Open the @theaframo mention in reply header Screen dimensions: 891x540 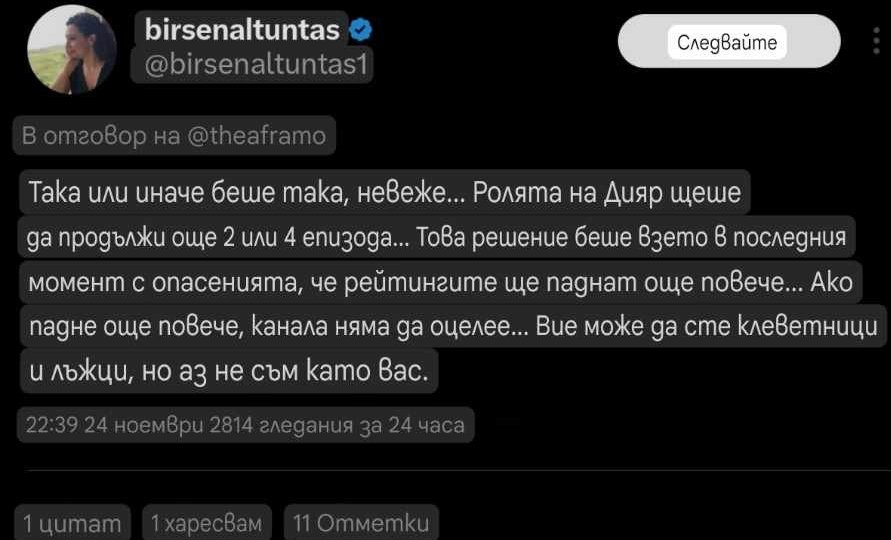[x=256, y=136]
